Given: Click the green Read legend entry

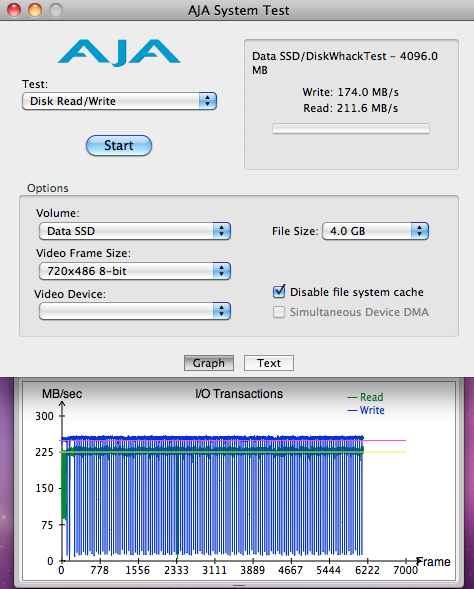Looking at the screenshot, I should (365, 397).
